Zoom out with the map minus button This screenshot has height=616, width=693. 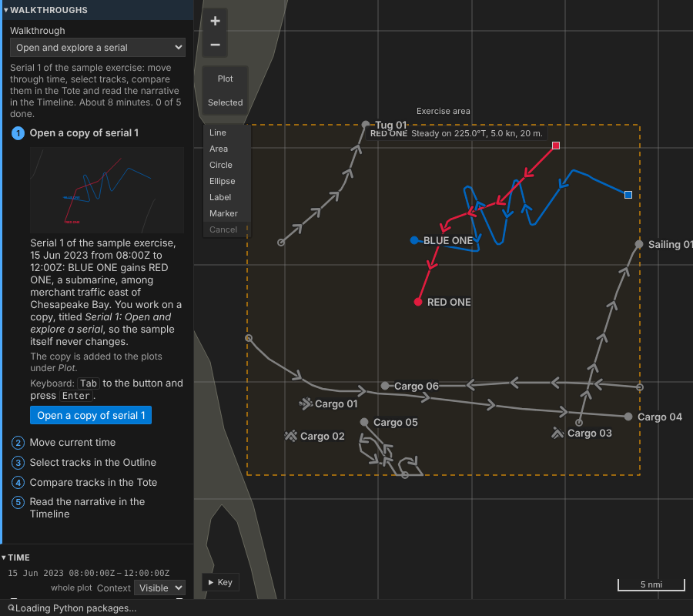(x=215, y=45)
